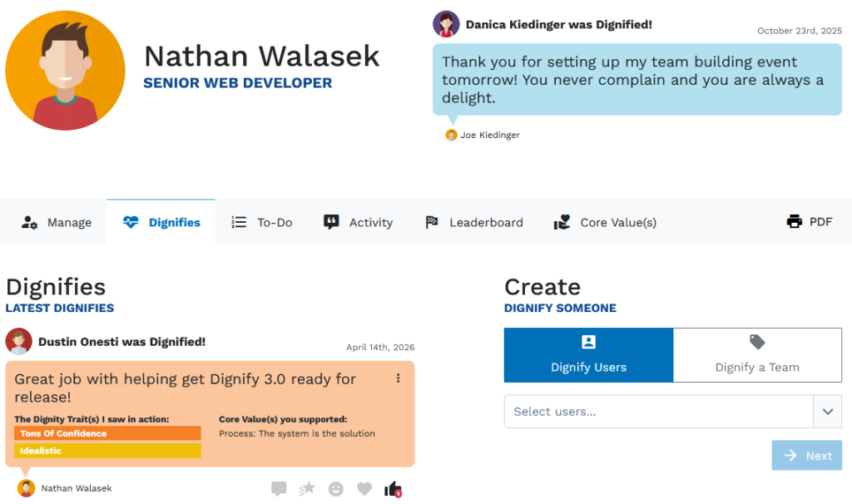Screen dimensions: 852x504
Task: Click the heart reaction icon
Action: (x=364, y=489)
